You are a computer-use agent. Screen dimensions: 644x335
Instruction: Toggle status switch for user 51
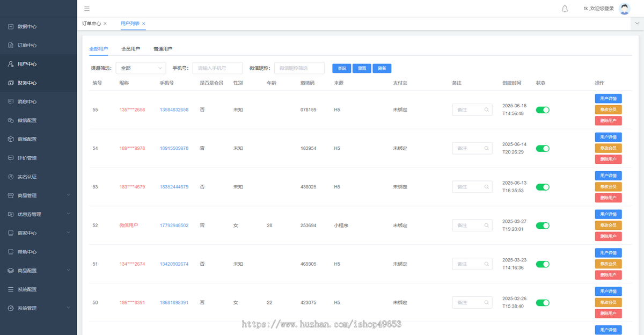(543, 264)
